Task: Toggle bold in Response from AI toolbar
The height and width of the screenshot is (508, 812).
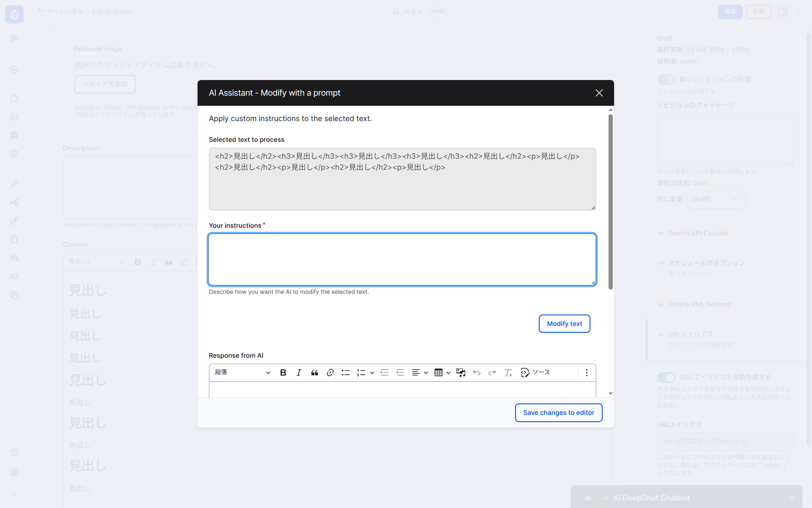Action: tap(283, 373)
